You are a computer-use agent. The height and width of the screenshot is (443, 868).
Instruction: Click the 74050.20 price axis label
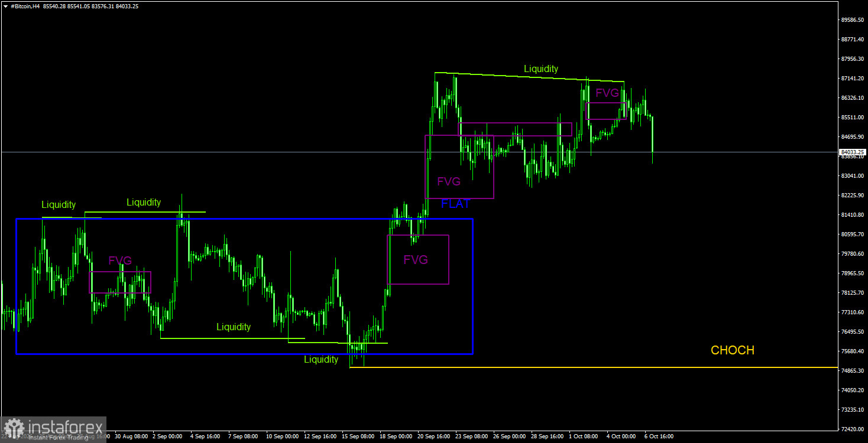click(853, 390)
